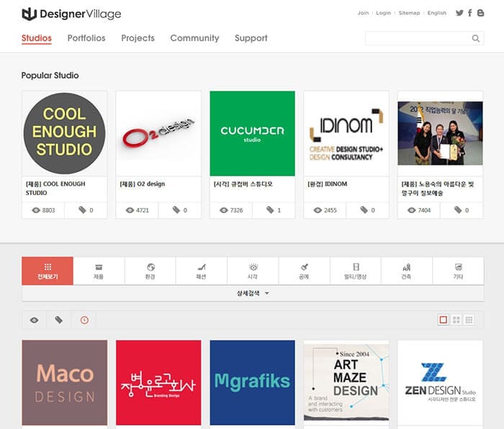Open the Facebook page icon
504x429 pixels.
[470, 13]
